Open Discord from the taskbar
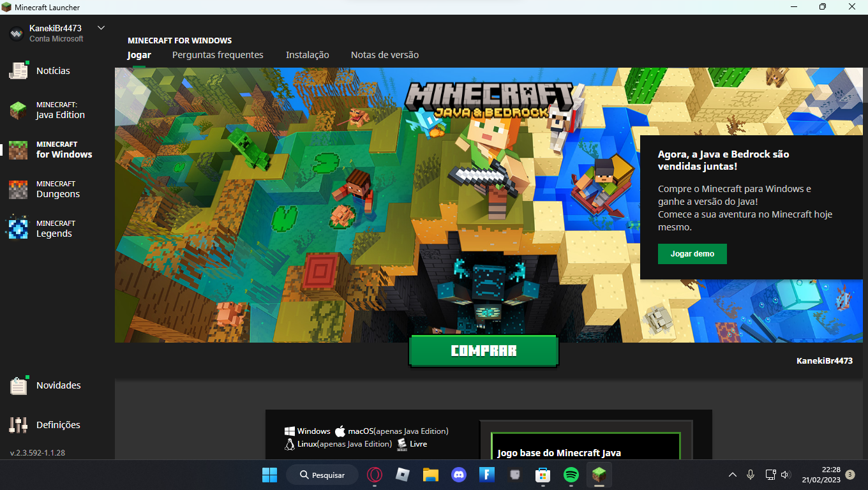The image size is (868, 490). tap(459, 475)
